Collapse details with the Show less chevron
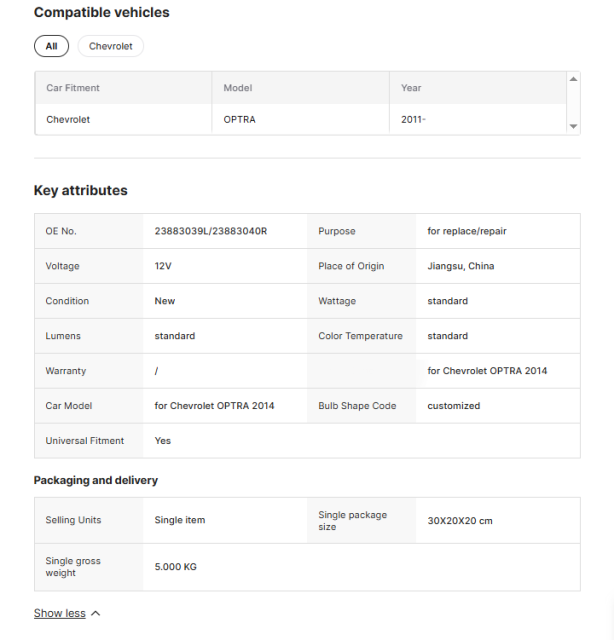Image resolution: width=614 pixels, height=640 pixels. pos(96,614)
